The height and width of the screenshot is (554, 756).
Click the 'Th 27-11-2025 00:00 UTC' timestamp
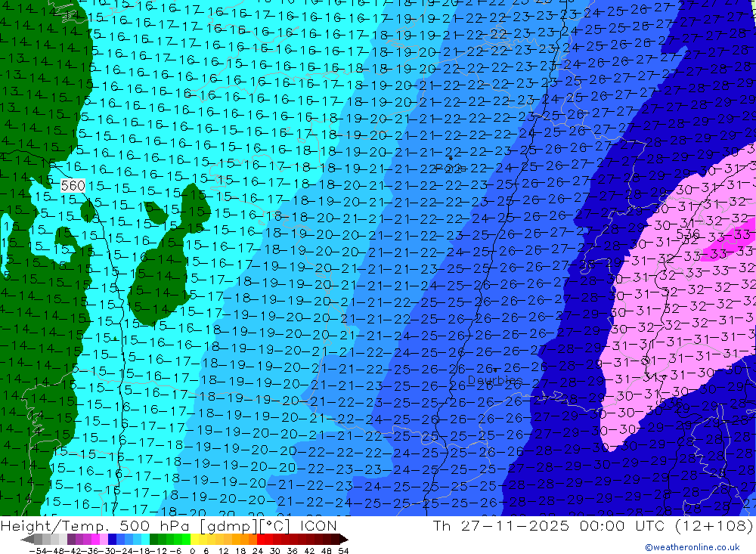[548, 525]
